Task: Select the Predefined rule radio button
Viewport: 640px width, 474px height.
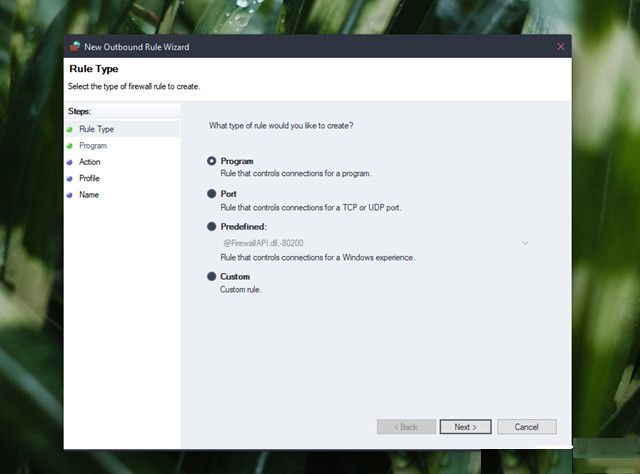Action: point(211,227)
